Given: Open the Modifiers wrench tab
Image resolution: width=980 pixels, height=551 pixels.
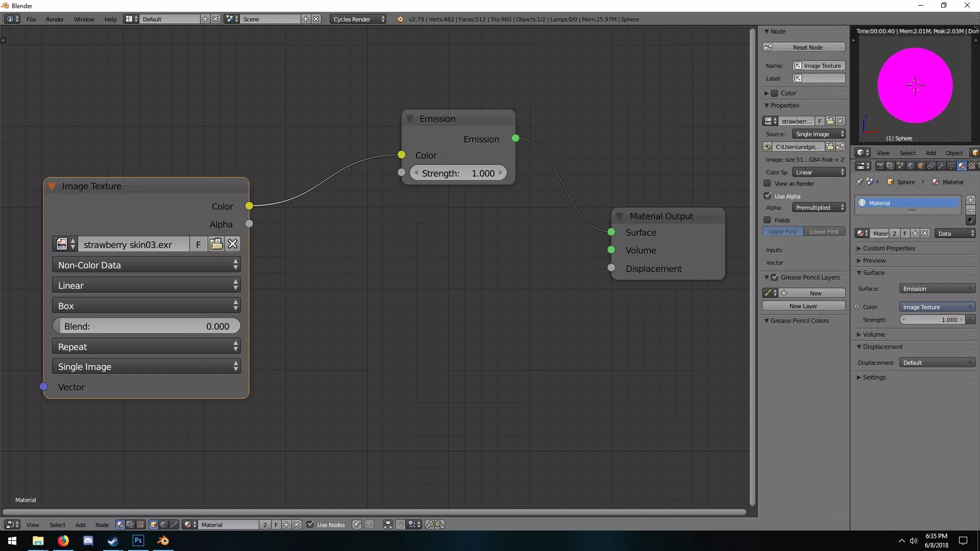Looking at the screenshot, I should click(941, 166).
